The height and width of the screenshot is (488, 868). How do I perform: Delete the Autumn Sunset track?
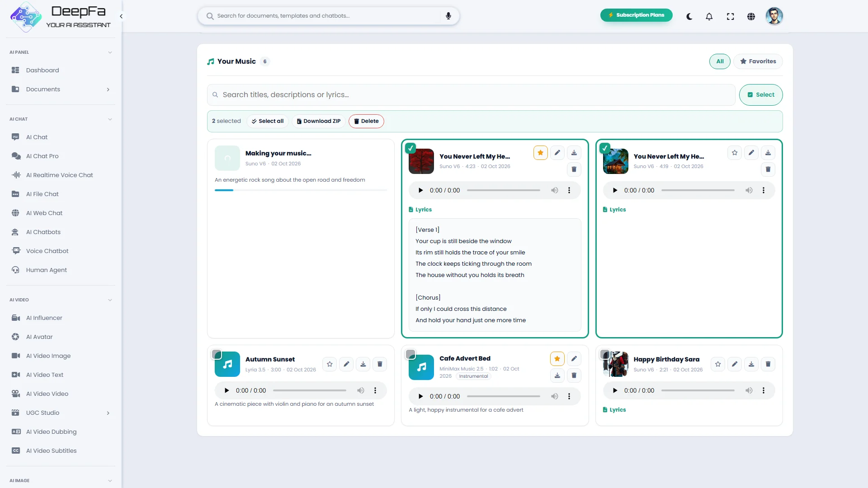coord(380,364)
